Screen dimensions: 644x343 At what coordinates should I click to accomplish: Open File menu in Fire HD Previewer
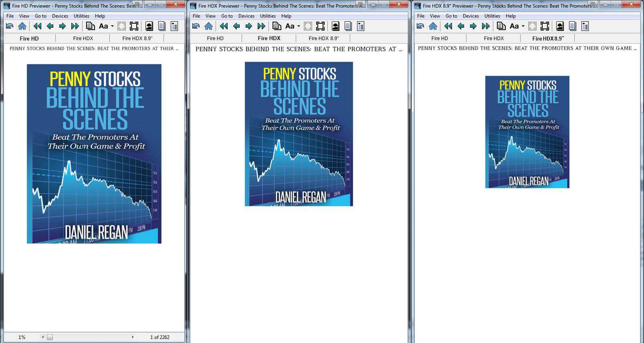[10, 16]
